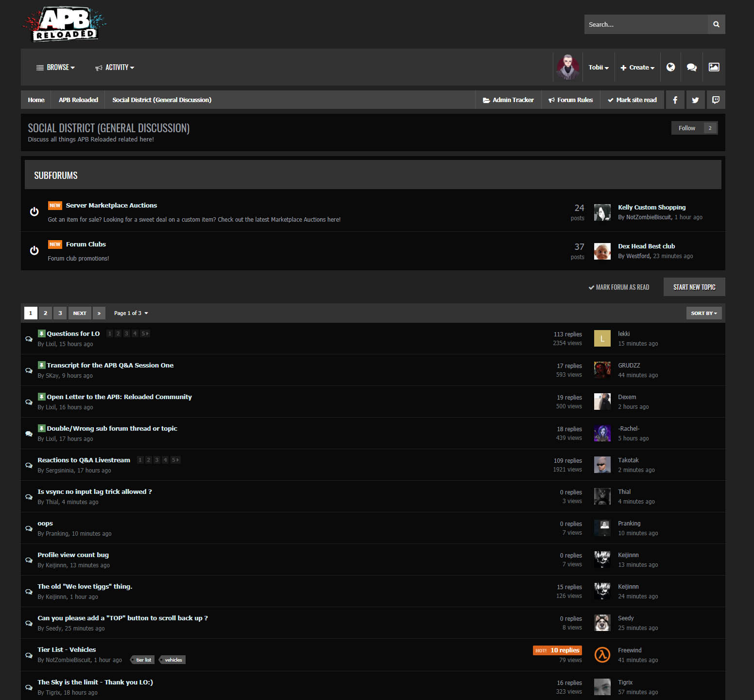Image resolution: width=754 pixels, height=700 pixels.
Task: Click the follower count 2 badge
Action: 710,128
